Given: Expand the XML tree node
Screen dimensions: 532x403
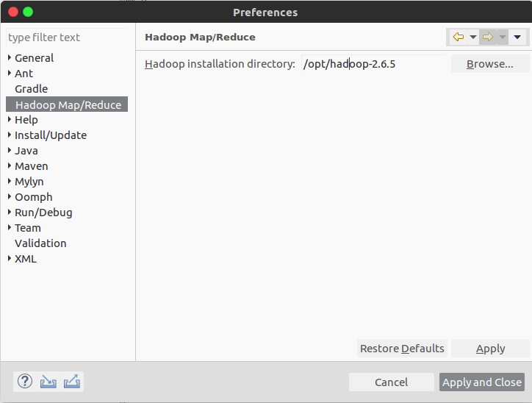Looking at the screenshot, I should coord(10,258).
